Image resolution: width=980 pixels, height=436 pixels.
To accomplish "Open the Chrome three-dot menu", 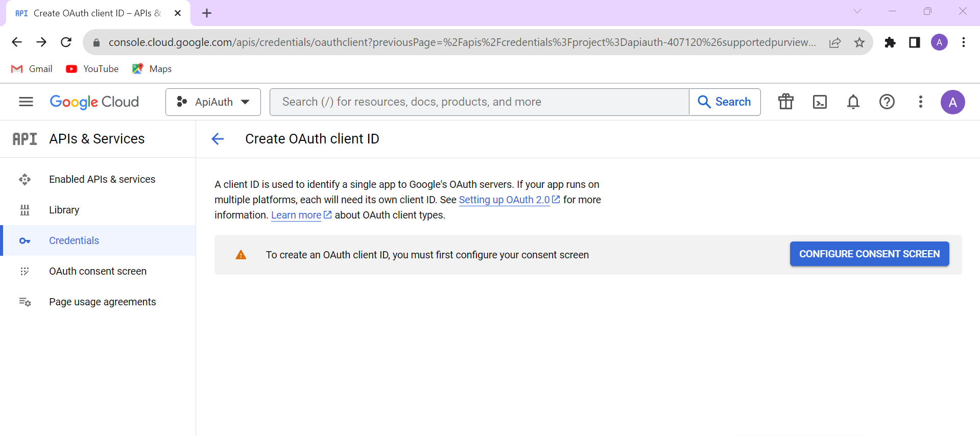I will (964, 42).
